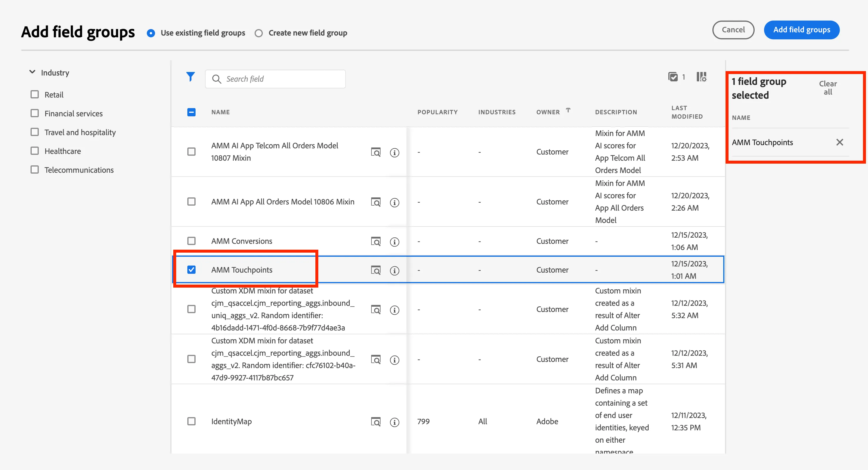This screenshot has width=868, height=470.
Task: Uncheck the AMM Touchpoints row checkbox
Action: coord(191,269)
